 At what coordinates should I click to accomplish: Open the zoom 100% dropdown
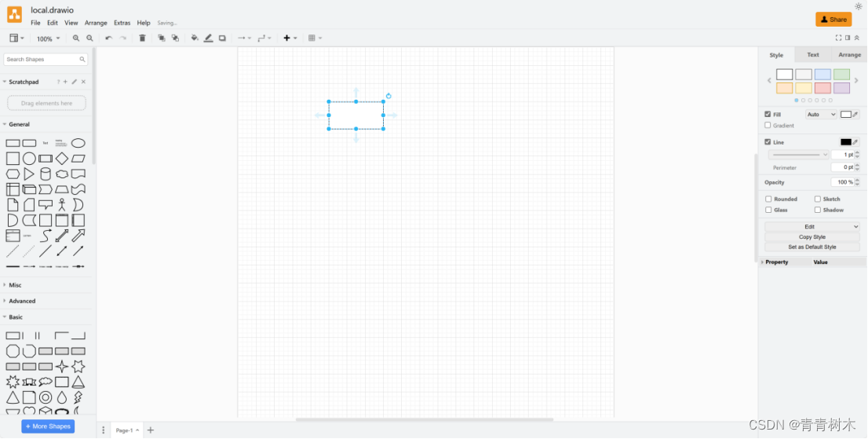(x=48, y=38)
